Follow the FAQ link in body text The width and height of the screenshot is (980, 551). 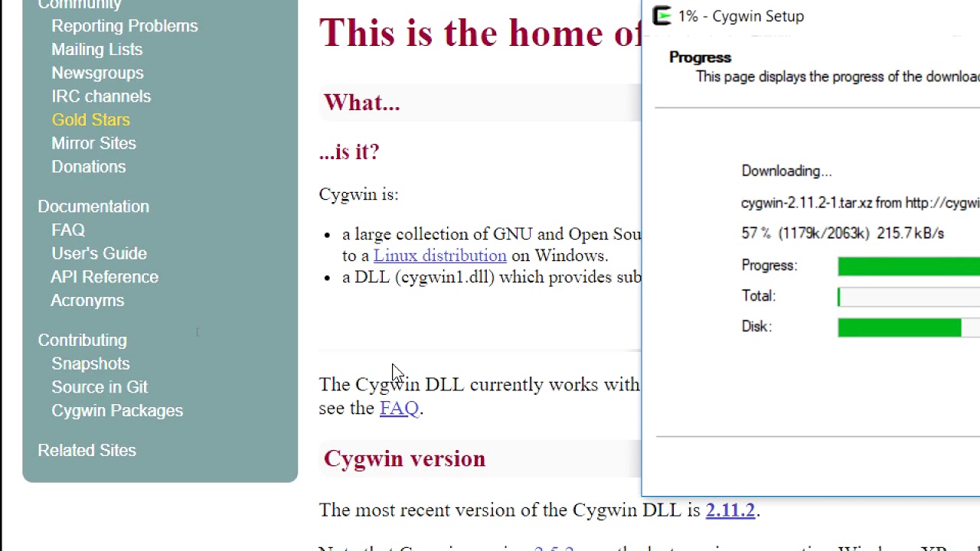pos(399,408)
